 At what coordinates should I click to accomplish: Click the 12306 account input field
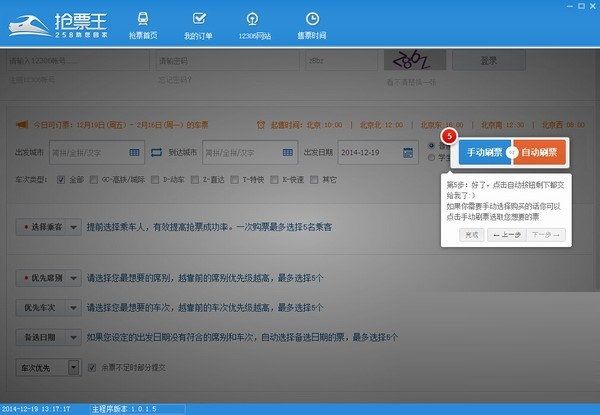78,60
